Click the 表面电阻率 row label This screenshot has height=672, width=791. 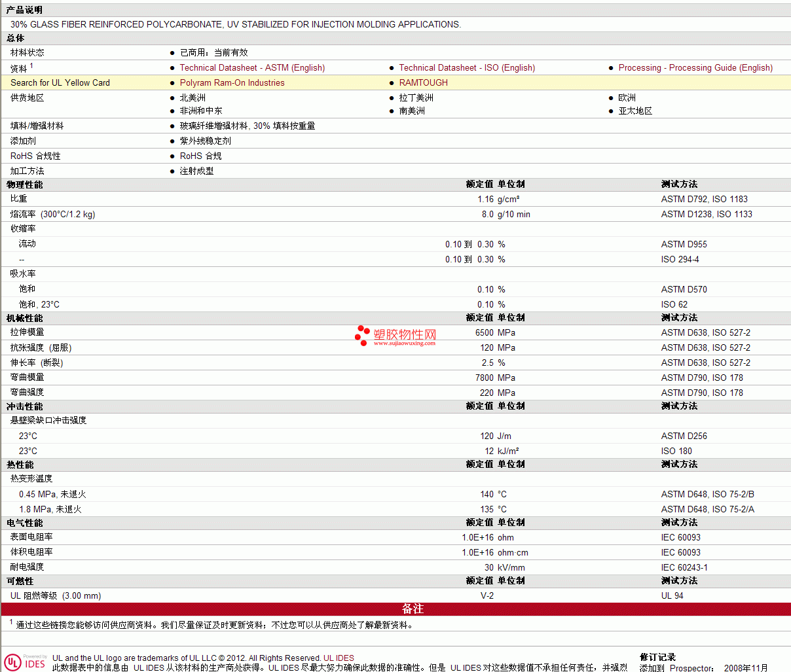point(31,537)
